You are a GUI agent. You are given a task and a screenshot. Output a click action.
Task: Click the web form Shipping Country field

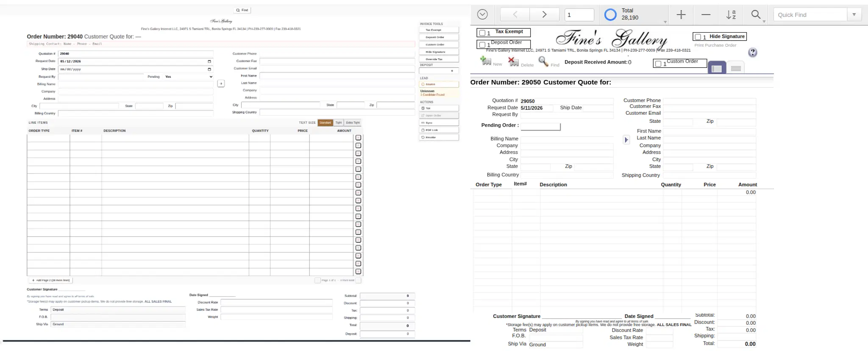pyautogui.click(x=337, y=112)
